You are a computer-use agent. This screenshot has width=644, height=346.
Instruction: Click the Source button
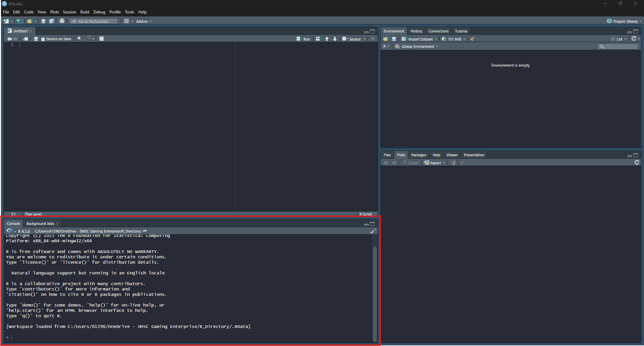pos(352,39)
